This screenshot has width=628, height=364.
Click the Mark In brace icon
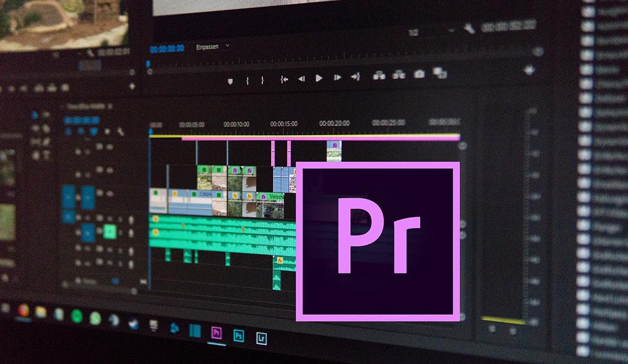248,79
